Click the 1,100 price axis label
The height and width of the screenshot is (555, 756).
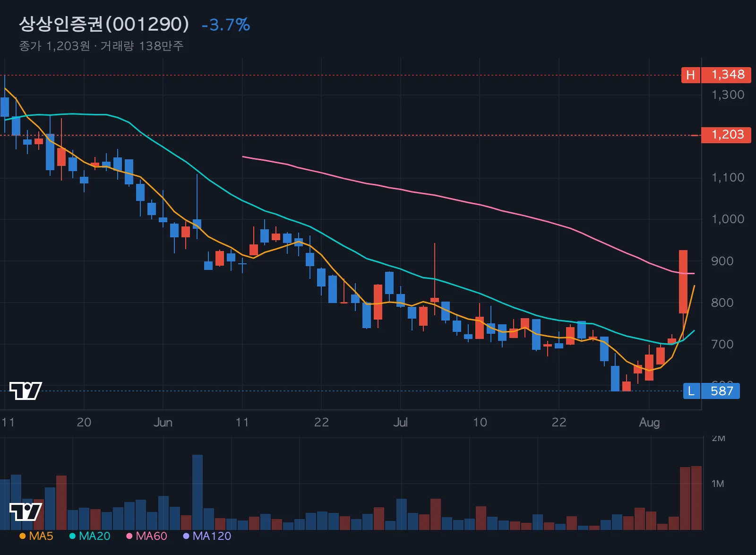(728, 178)
